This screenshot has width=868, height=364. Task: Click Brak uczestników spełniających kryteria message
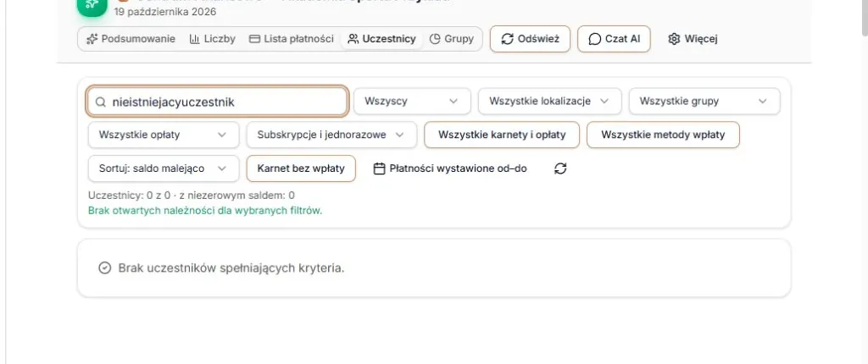point(231,268)
